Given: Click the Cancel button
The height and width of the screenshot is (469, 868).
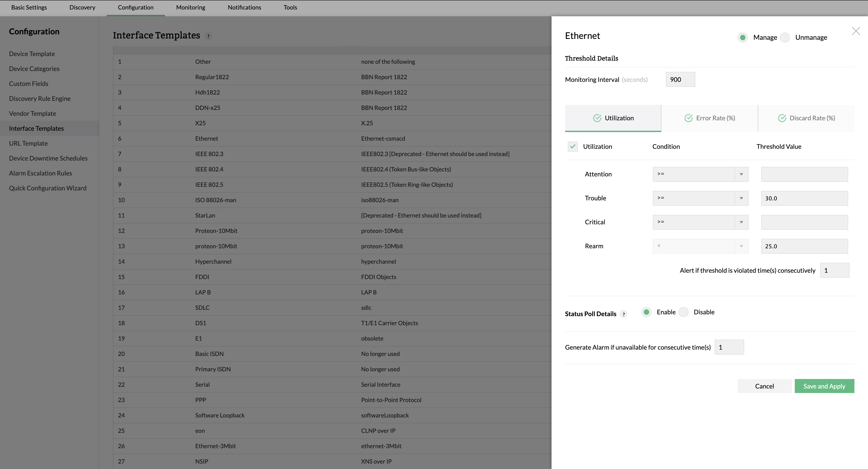Looking at the screenshot, I should tap(764, 386).
